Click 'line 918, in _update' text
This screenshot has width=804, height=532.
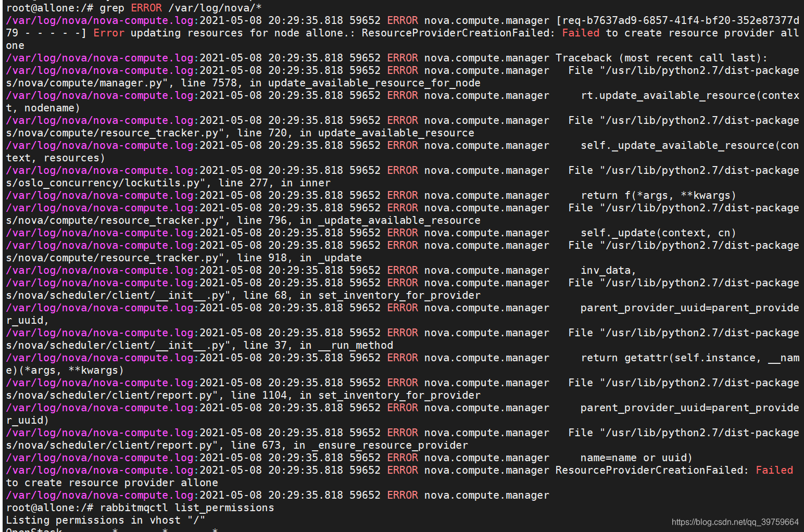tap(299, 258)
